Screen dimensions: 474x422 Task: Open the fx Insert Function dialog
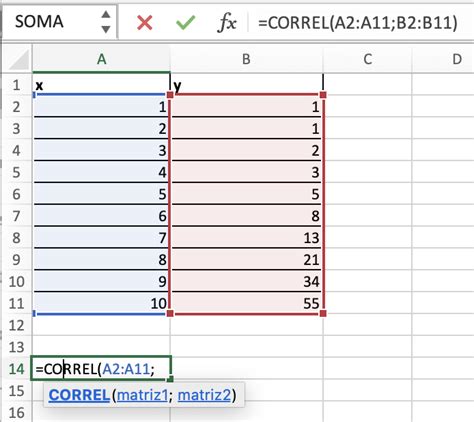[227, 23]
